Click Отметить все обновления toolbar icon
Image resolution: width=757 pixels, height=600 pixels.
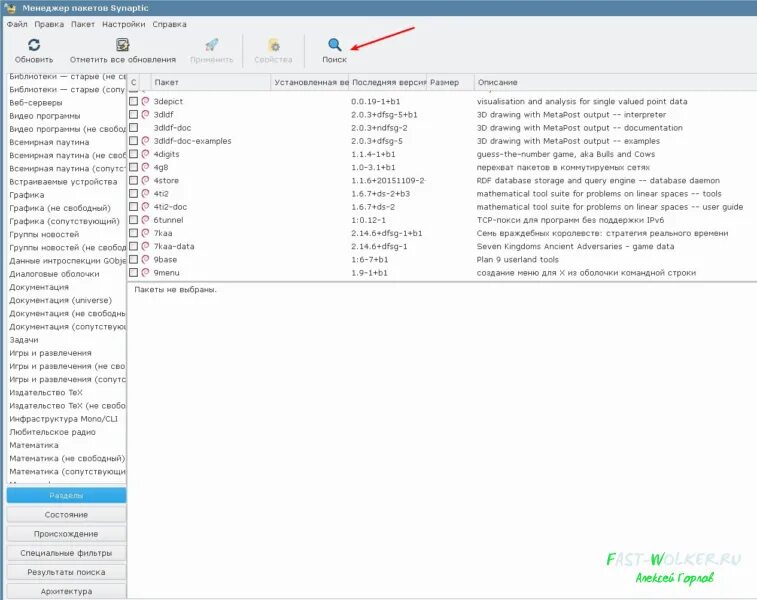[123, 45]
